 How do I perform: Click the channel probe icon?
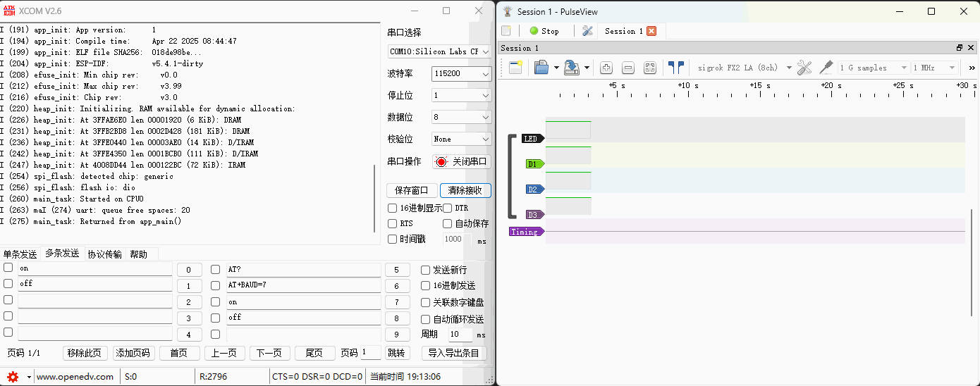[826, 68]
